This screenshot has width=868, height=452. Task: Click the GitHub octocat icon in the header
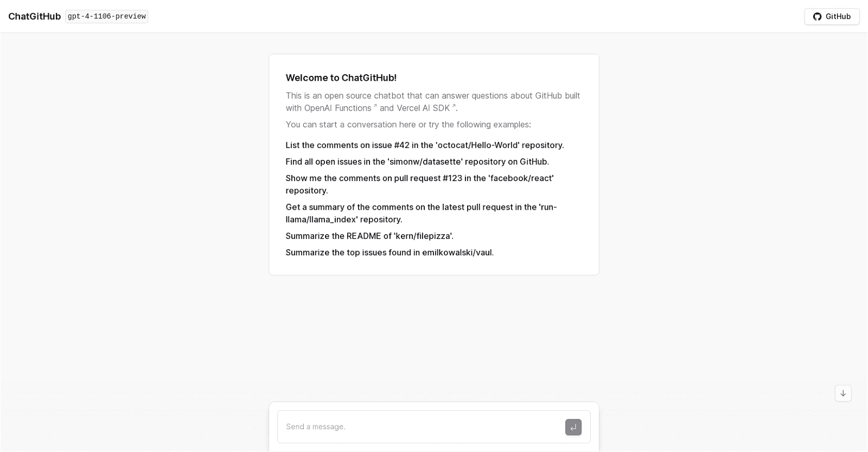pos(817,16)
